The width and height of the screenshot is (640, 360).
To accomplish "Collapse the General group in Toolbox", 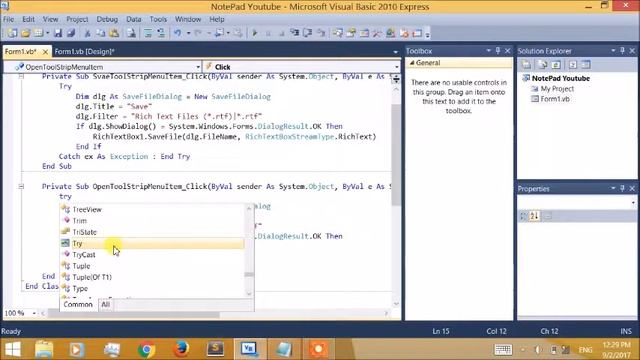I will click(412, 62).
